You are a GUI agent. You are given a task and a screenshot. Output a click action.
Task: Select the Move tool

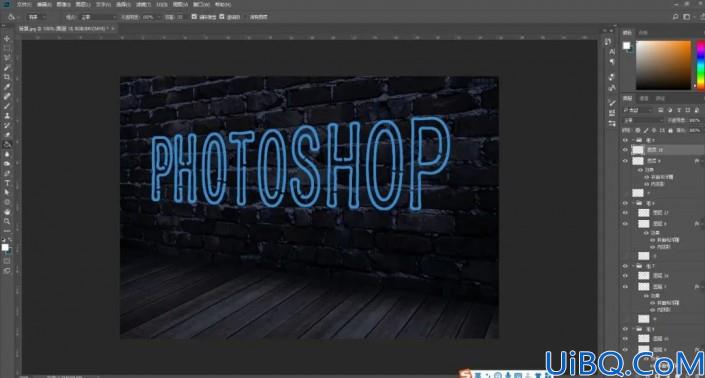(7, 39)
